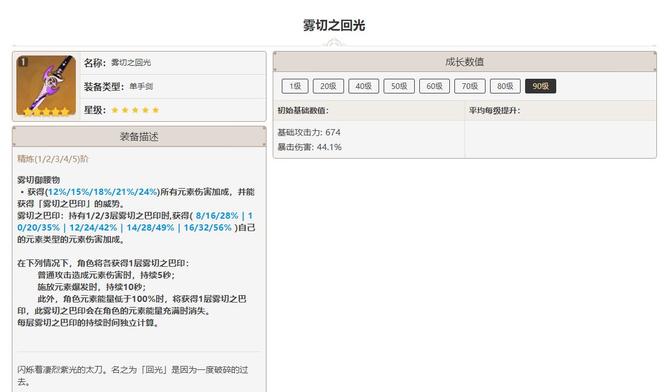Click the 精炼(1/2/3/4/5)阶 label
The width and height of the screenshot is (666, 392).
(x=53, y=159)
